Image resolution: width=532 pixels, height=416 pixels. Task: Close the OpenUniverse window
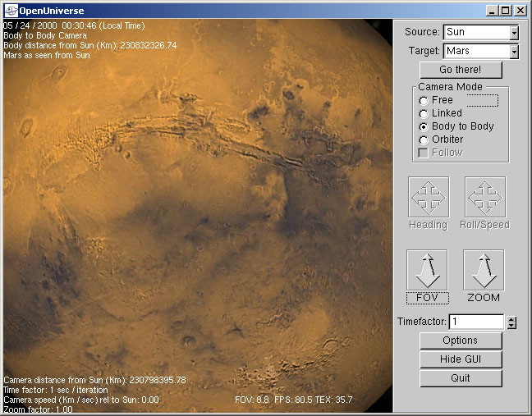(x=521, y=11)
